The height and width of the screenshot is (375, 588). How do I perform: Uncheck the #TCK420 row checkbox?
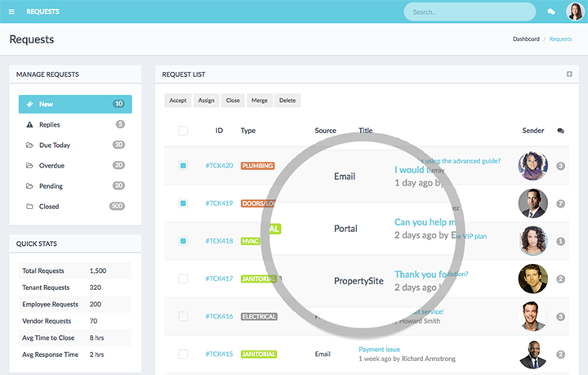click(183, 165)
